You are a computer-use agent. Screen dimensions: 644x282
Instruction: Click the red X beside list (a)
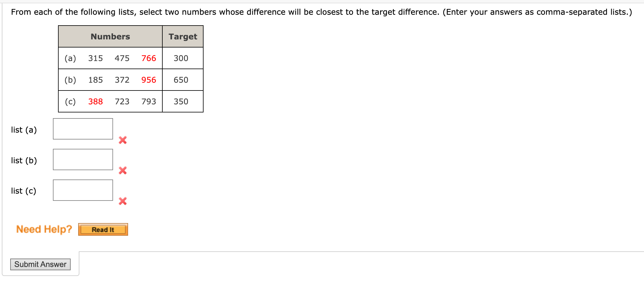tap(122, 140)
